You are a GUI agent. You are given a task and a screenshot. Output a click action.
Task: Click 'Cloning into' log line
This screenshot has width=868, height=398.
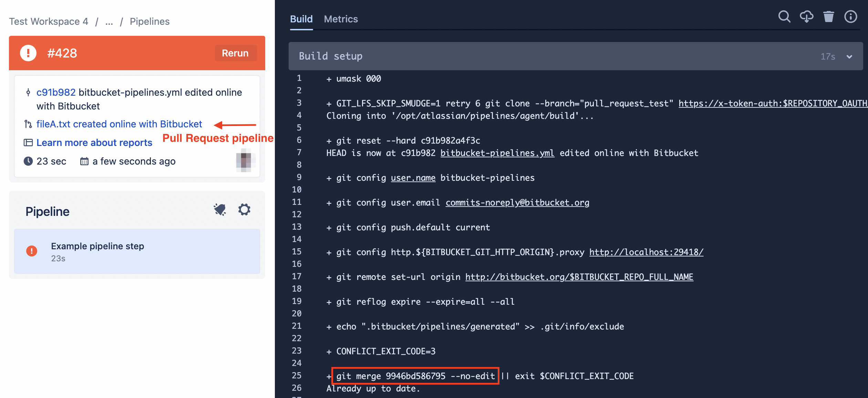coord(460,116)
